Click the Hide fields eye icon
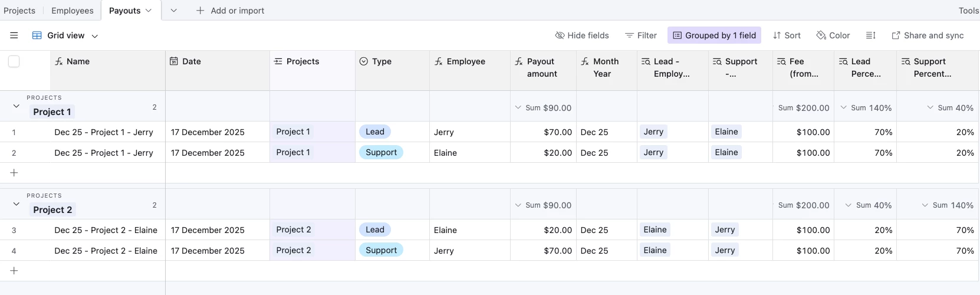 point(560,35)
